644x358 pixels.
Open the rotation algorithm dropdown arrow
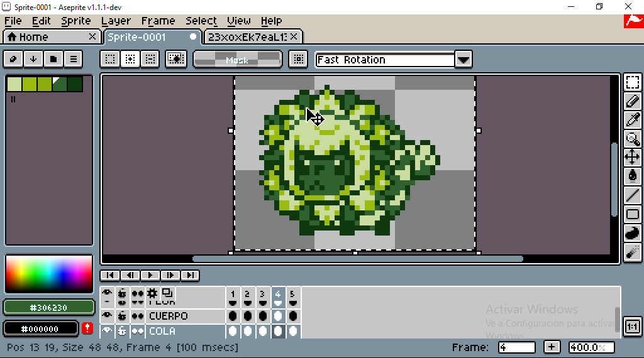point(464,60)
